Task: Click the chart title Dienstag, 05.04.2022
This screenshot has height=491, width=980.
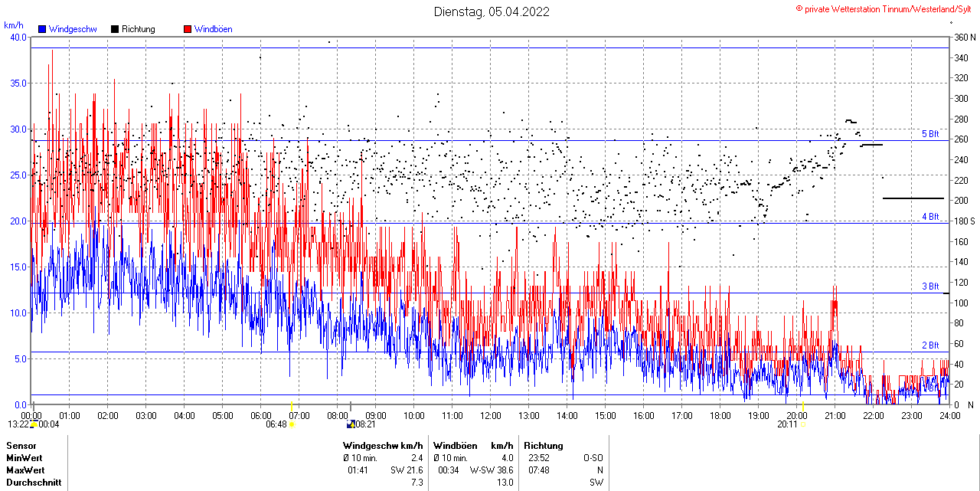Action: 492,11
